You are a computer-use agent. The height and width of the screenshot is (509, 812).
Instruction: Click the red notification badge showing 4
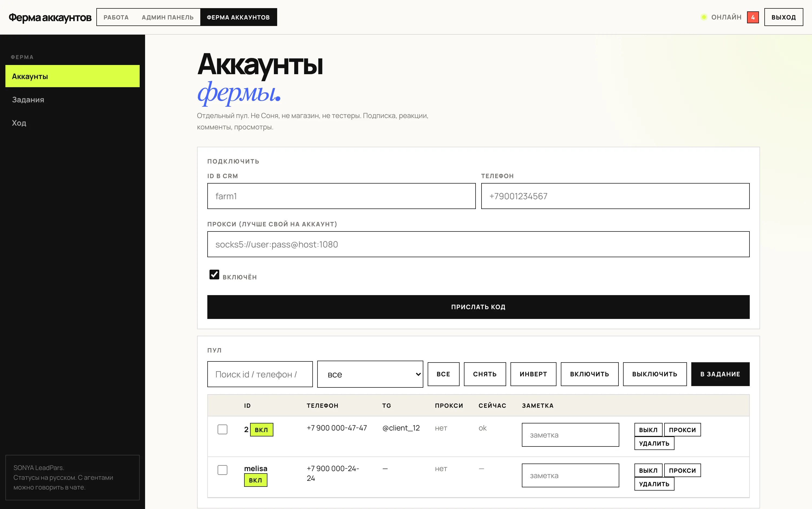point(752,17)
